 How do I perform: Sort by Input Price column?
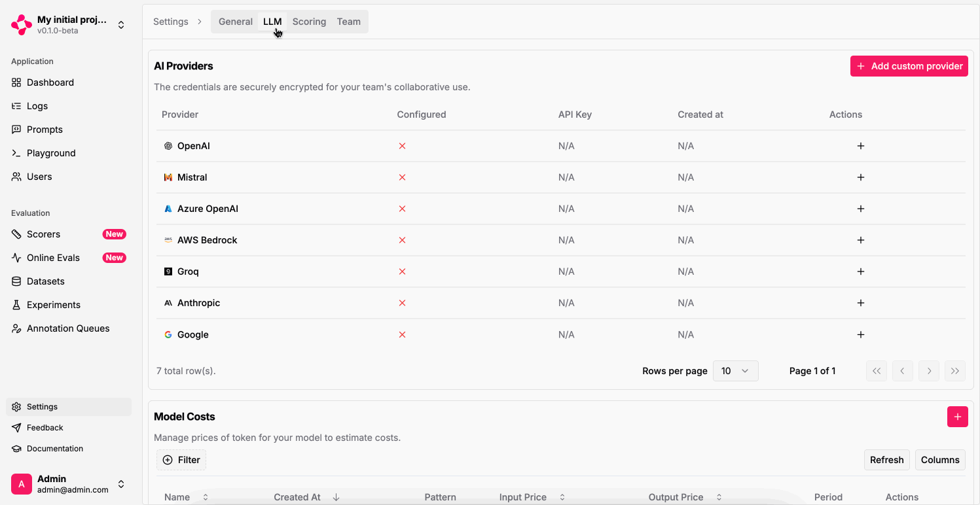(x=531, y=497)
